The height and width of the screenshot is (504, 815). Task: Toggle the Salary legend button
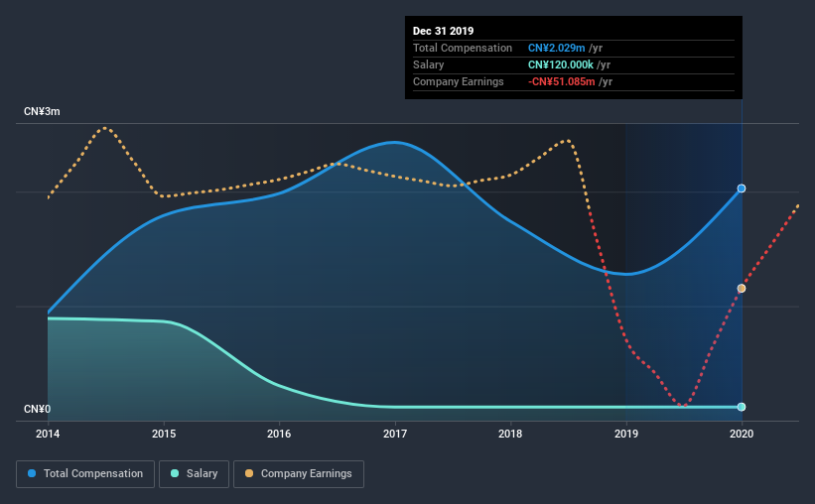[194, 474]
